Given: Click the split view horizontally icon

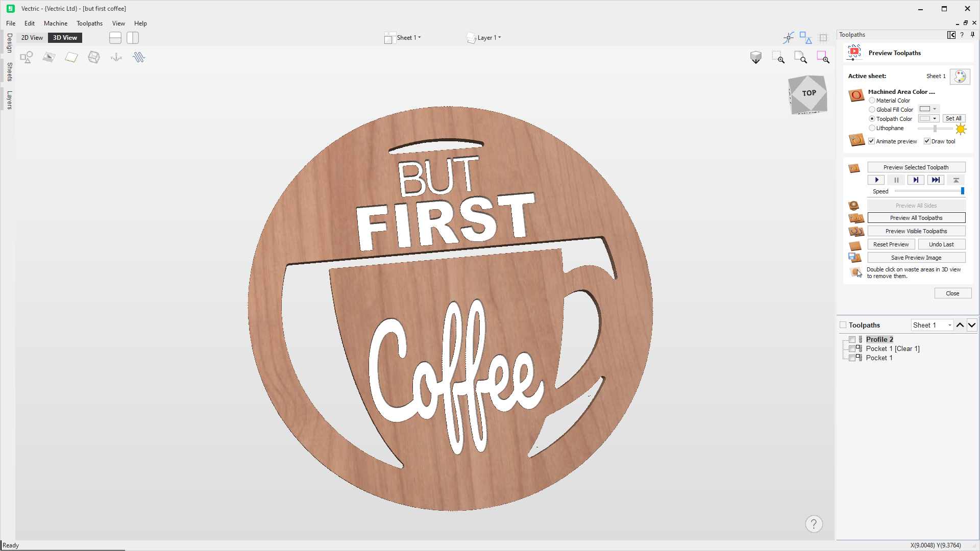Looking at the screenshot, I should point(115,38).
